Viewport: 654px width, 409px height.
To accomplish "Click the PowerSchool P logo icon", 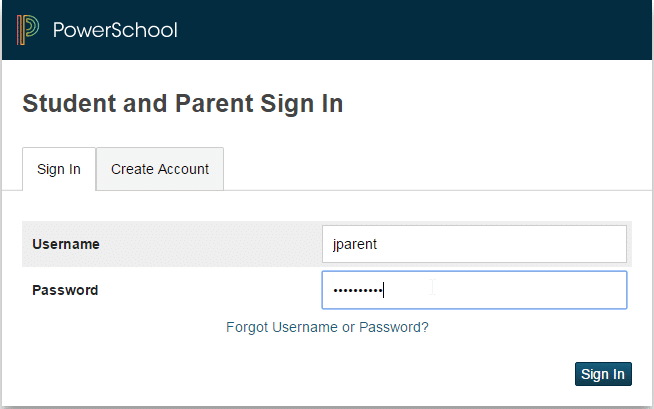I will tap(28, 30).
